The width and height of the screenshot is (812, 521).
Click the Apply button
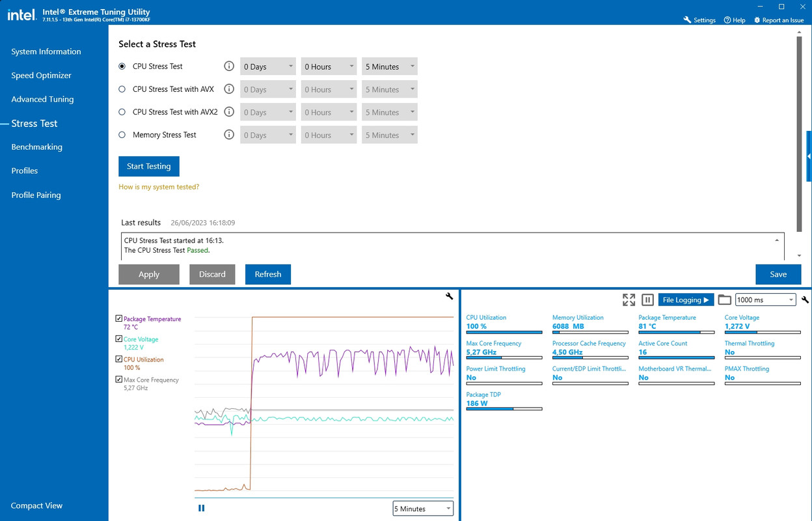149,274
